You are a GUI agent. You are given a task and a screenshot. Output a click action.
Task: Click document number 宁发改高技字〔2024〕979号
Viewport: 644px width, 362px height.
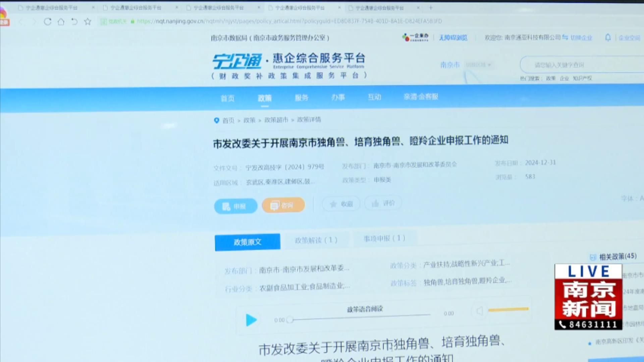point(285,167)
